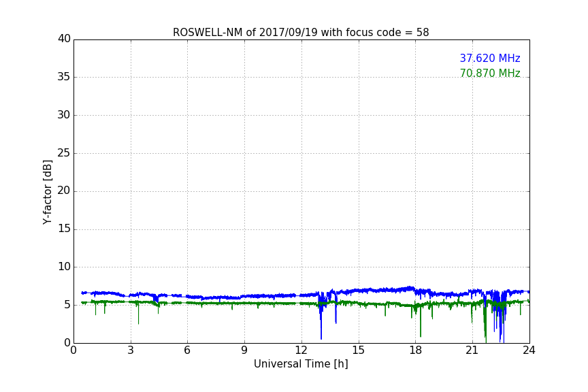Click the blue '37.620 MHz' legend label
Viewport: 588px width, 392px height.
(x=490, y=58)
